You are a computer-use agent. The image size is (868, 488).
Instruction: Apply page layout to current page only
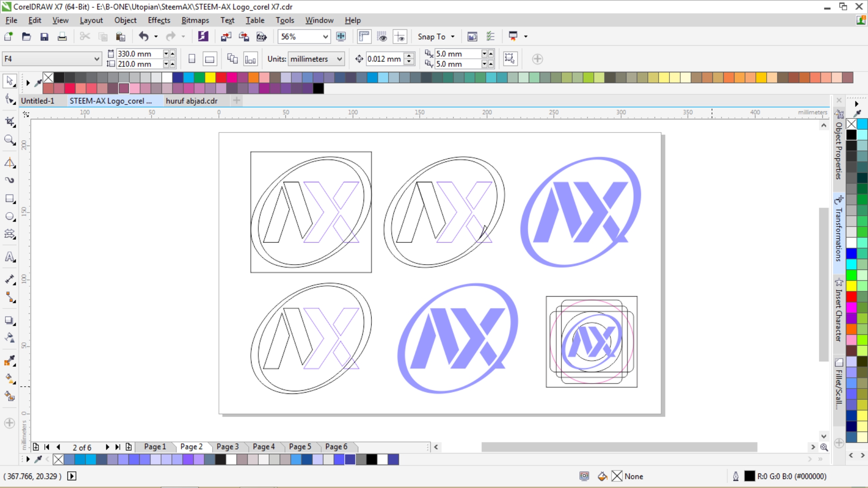(250, 59)
